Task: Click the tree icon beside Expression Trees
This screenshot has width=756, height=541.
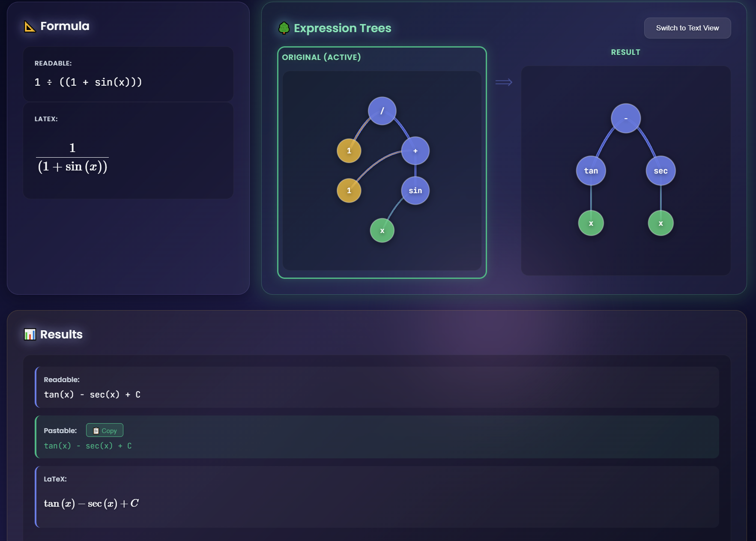Action: pos(284,28)
